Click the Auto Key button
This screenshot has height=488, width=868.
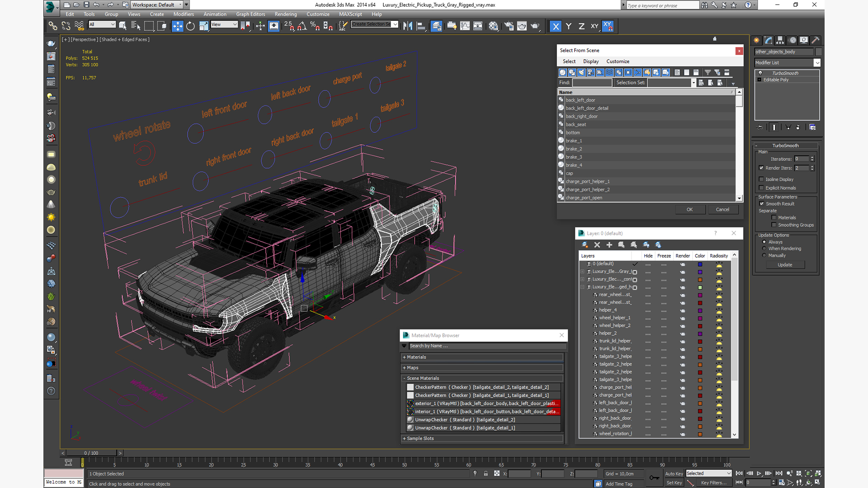tap(674, 474)
